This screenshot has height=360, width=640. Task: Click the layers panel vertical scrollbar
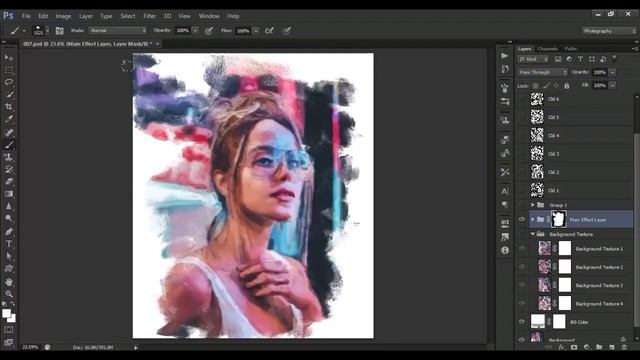click(636, 229)
